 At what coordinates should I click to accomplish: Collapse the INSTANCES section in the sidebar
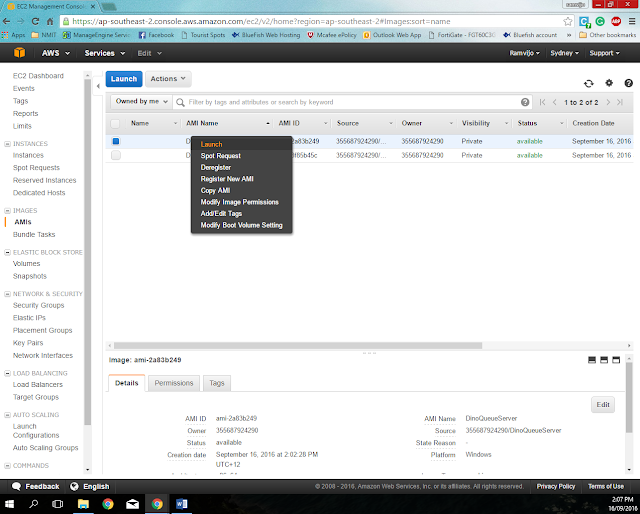click(x=7, y=144)
